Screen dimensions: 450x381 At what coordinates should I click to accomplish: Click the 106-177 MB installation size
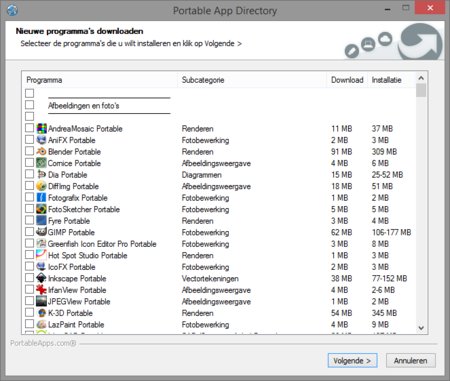point(391,232)
